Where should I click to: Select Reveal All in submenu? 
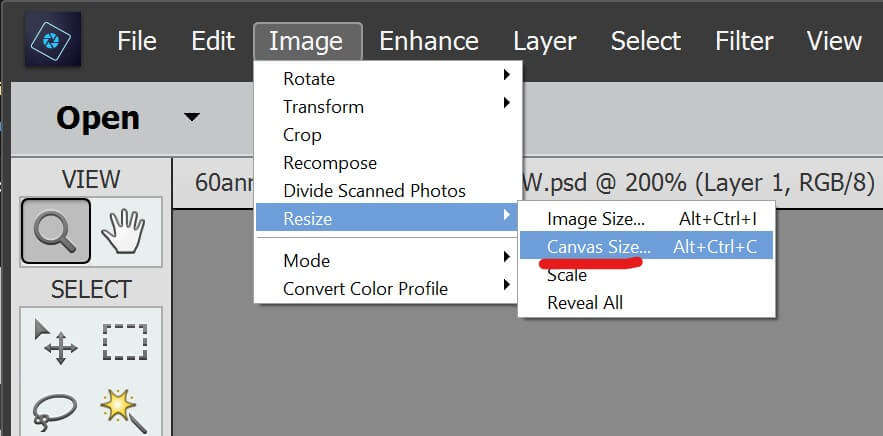coord(584,302)
